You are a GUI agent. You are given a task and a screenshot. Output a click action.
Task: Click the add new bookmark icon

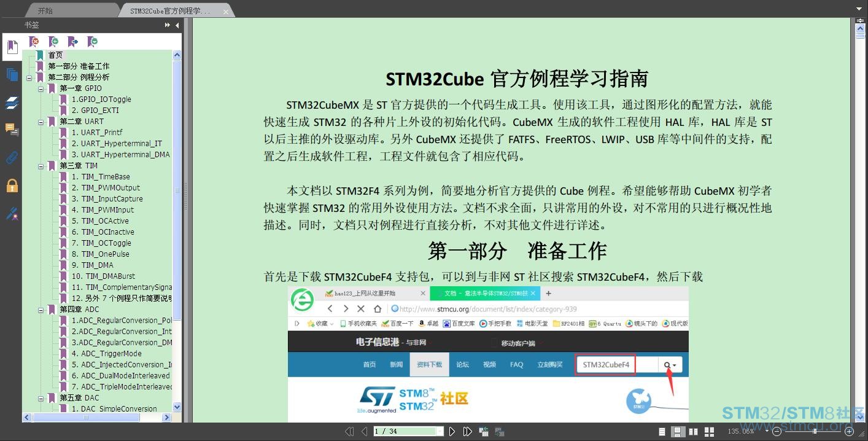point(53,42)
